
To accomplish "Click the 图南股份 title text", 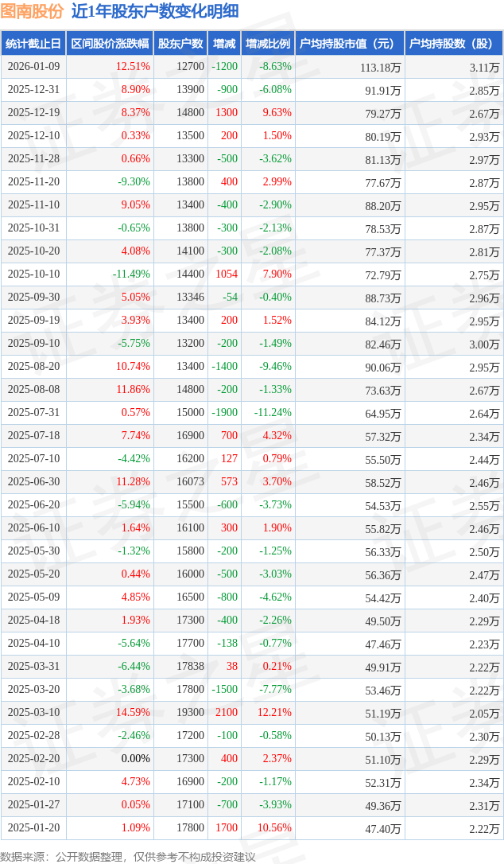I will (32, 11).
